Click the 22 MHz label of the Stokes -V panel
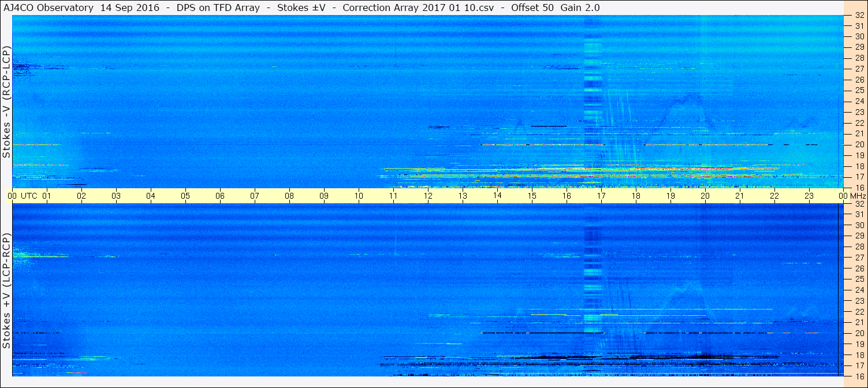 (859, 123)
